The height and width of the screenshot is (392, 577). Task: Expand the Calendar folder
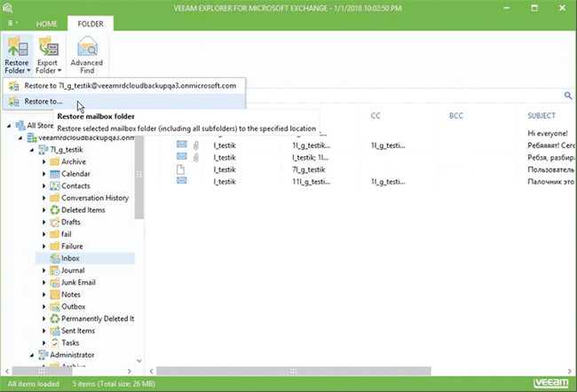43,174
